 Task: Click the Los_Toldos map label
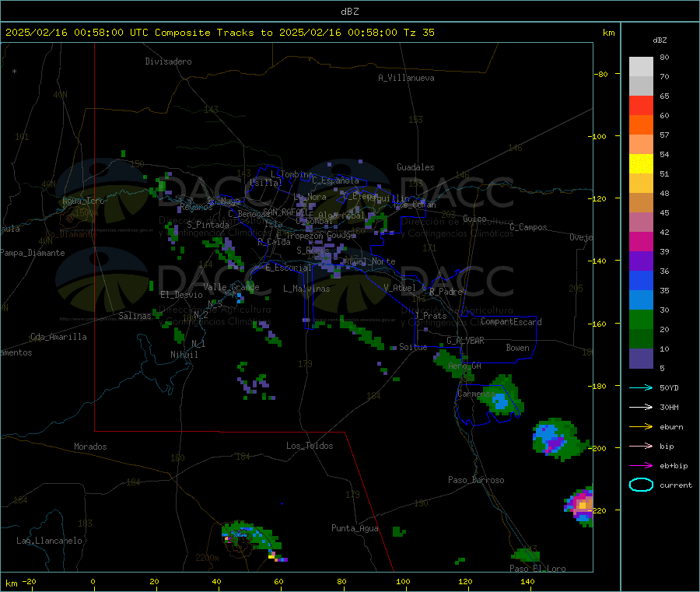(x=310, y=446)
